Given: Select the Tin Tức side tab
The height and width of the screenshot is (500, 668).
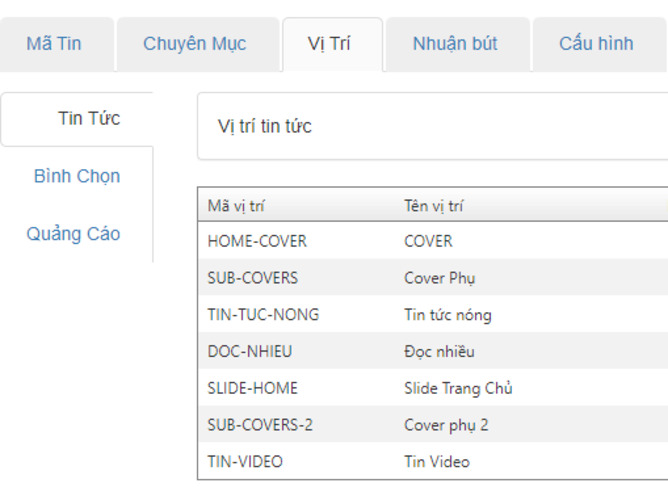Looking at the screenshot, I should click(89, 118).
